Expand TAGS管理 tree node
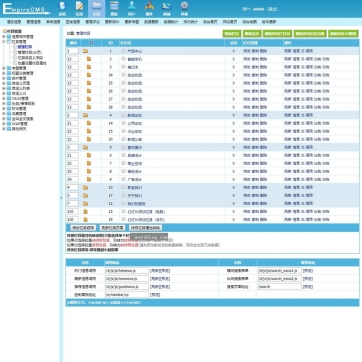 coord(4,98)
